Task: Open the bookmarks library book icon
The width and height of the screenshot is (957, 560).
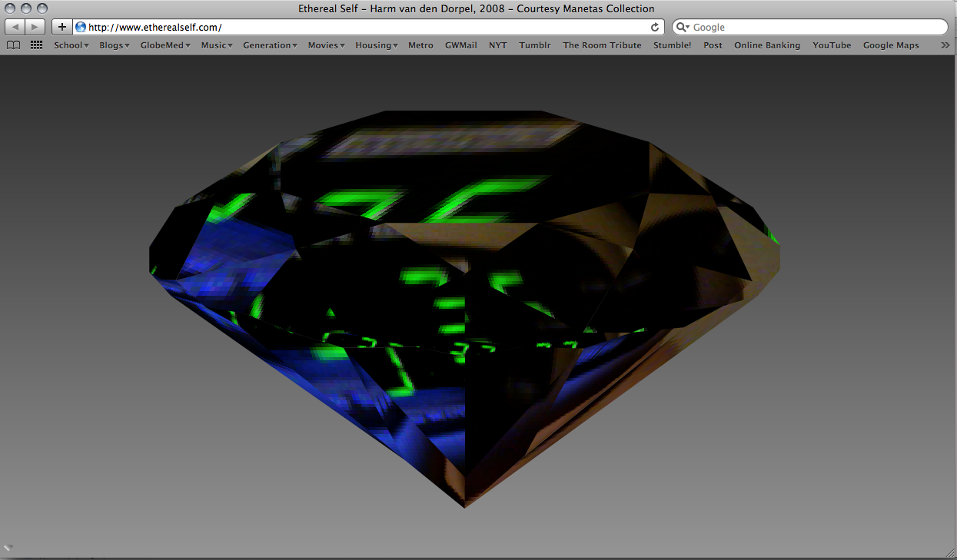Action: pyautogui.click(x=13, y=45)
